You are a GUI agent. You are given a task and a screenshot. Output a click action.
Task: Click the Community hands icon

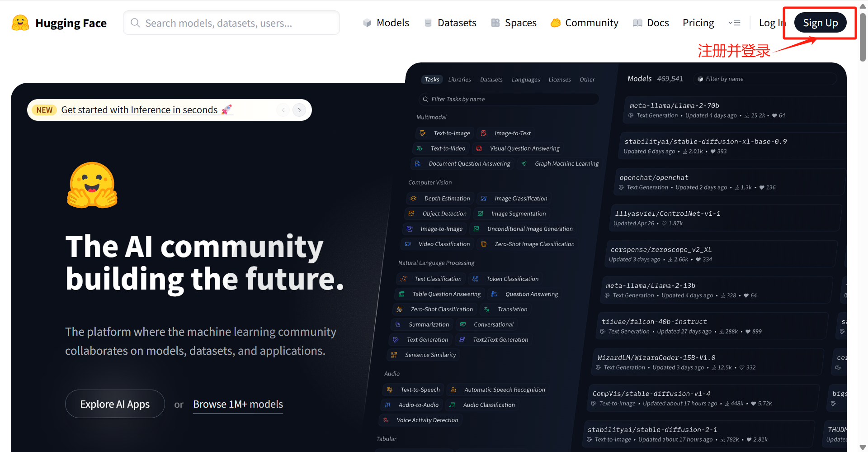point(556,23)
